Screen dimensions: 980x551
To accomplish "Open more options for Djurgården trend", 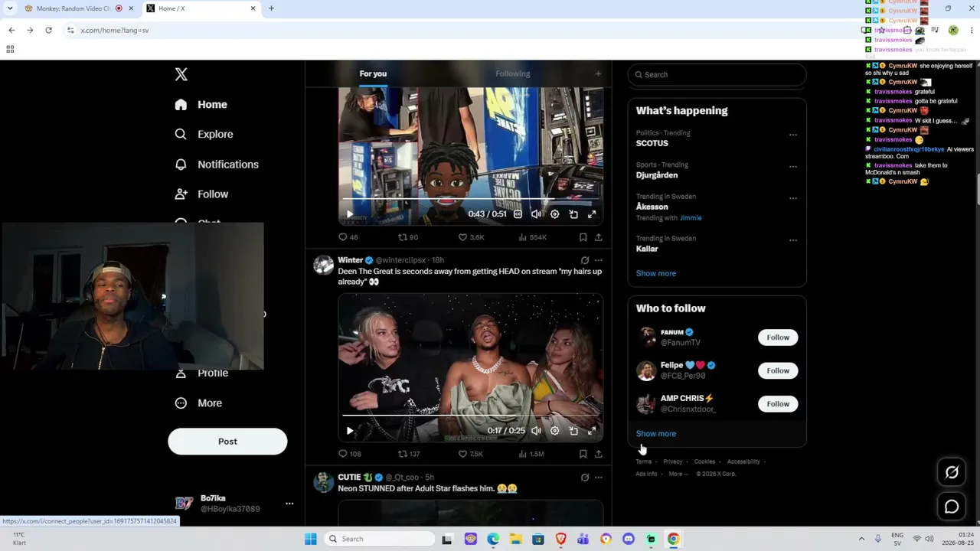I will (x=793, y=167).
